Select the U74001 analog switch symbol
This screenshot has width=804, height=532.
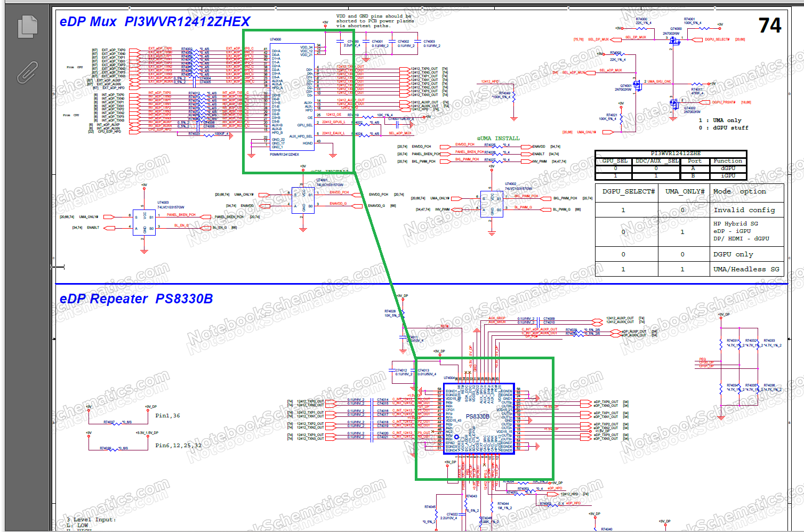303,200
